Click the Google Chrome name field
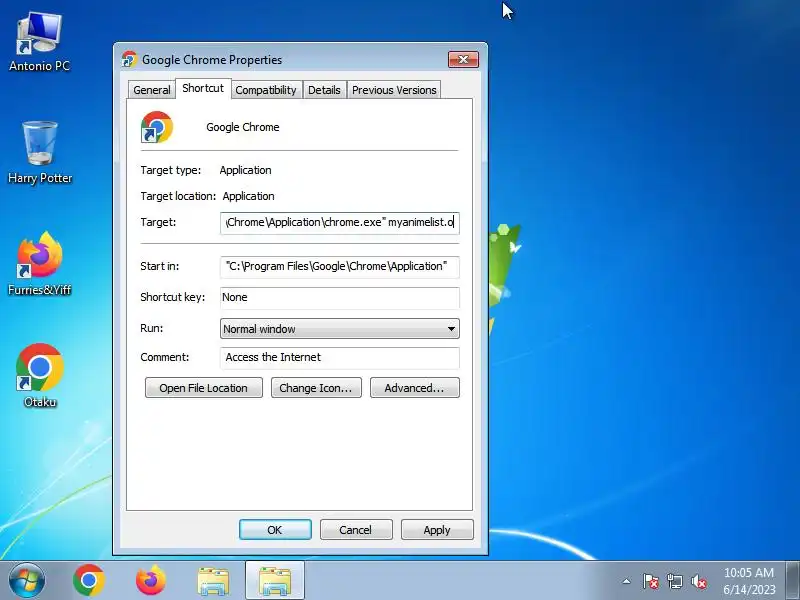 click(243, 127)
